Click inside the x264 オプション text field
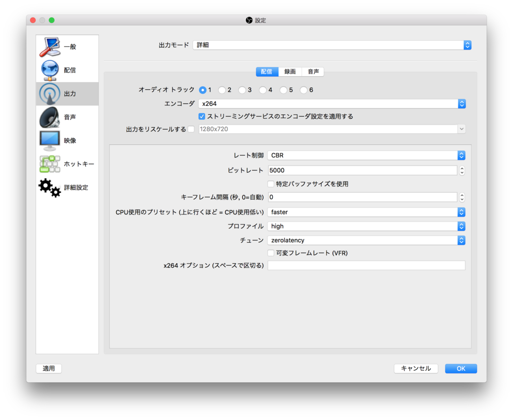The width and height of the screenshot is (513, 420). [366, 265]
